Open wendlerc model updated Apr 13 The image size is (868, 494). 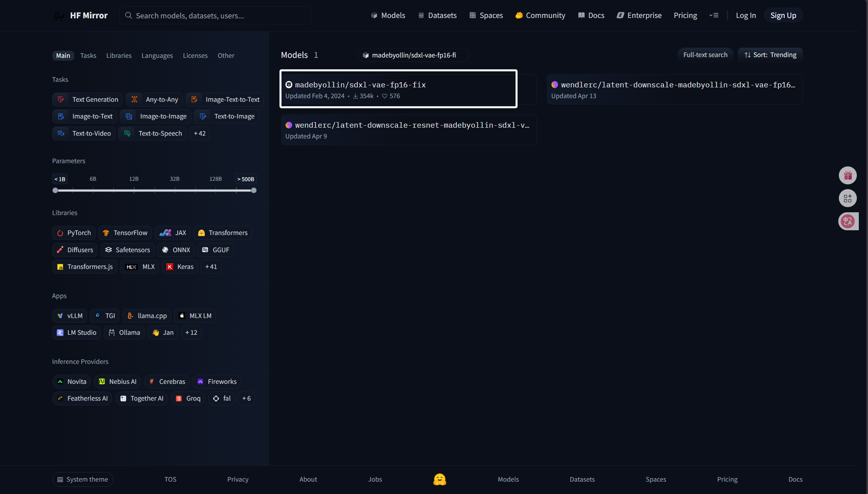[675, 89]
